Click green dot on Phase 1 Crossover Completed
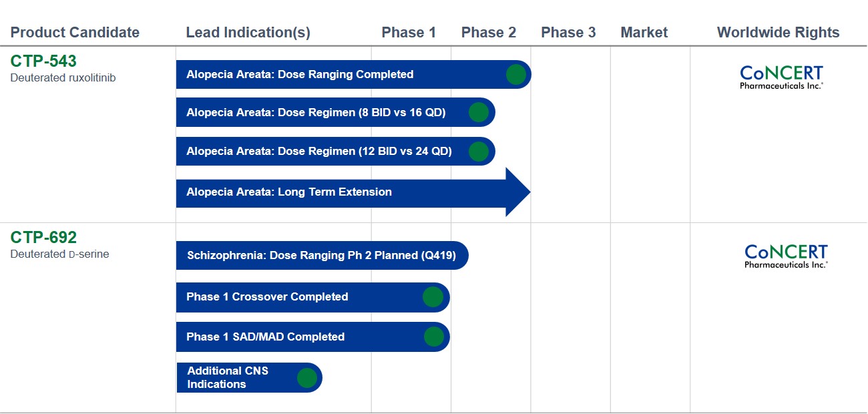The height and width of the screenshot is (414, 868). (433, 296)
